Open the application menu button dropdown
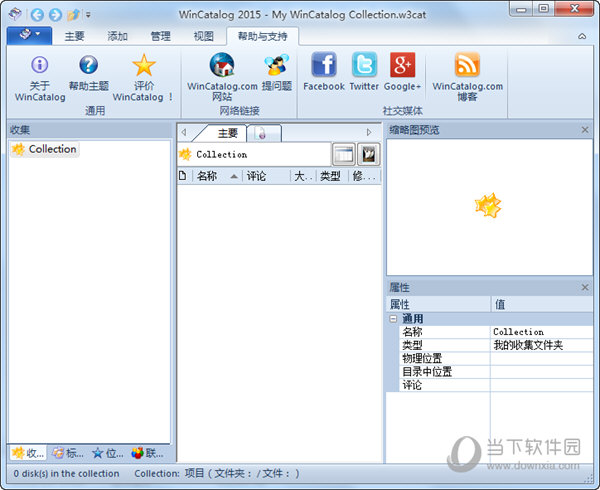 29,36
